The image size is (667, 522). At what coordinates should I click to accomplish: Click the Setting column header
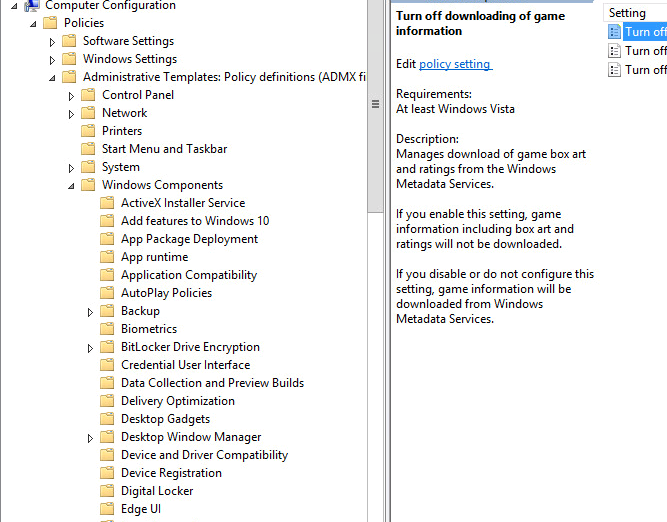pyautogui.click(x=635, y=13)
